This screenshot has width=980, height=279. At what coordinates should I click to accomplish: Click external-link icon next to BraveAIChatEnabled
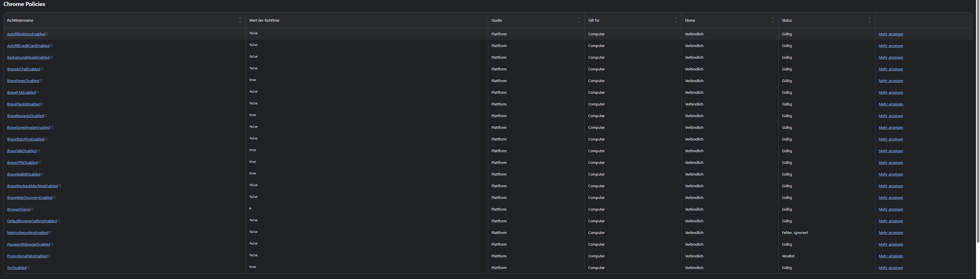point(42,69)
